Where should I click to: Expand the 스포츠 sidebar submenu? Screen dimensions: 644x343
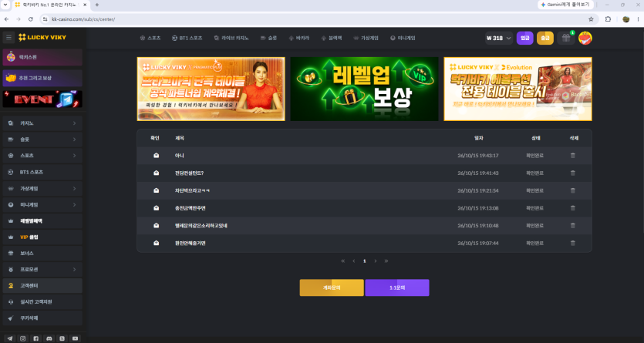[x=74, y=156]
